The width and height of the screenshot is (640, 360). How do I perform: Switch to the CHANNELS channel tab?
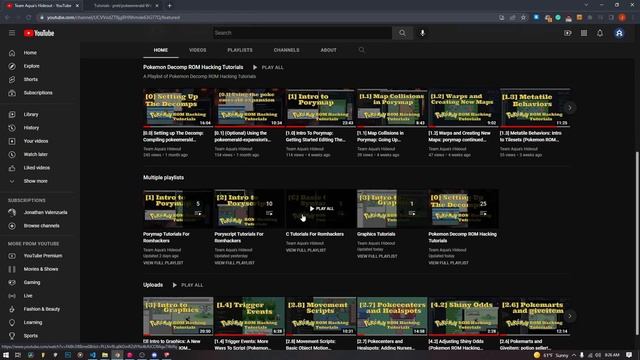coord(287,50)
